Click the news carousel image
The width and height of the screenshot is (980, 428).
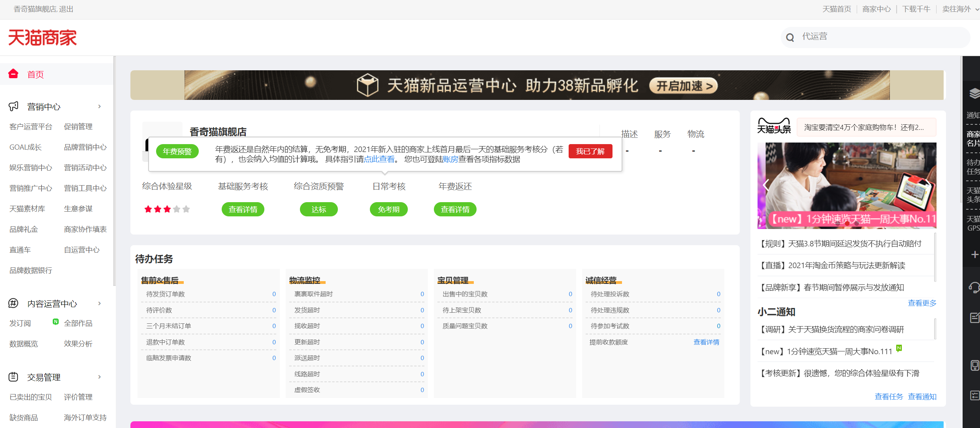[x=847, y=186]
